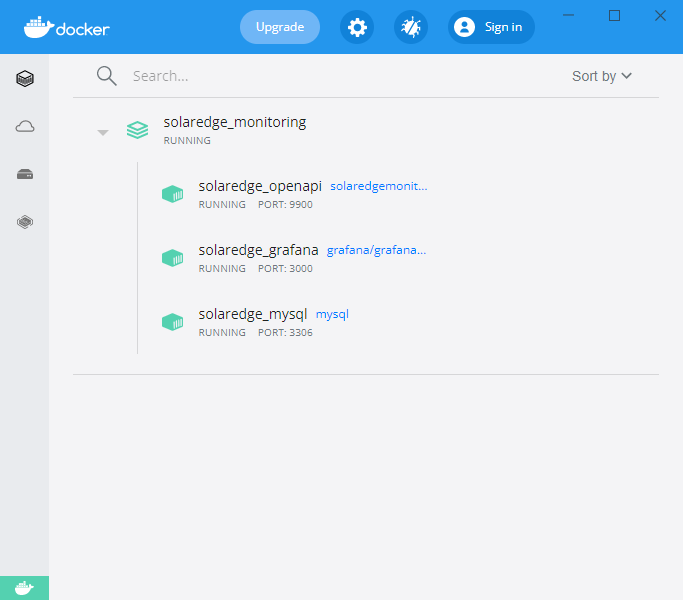Maximize the Docker window
683x600 pixels.
(614, 16)
